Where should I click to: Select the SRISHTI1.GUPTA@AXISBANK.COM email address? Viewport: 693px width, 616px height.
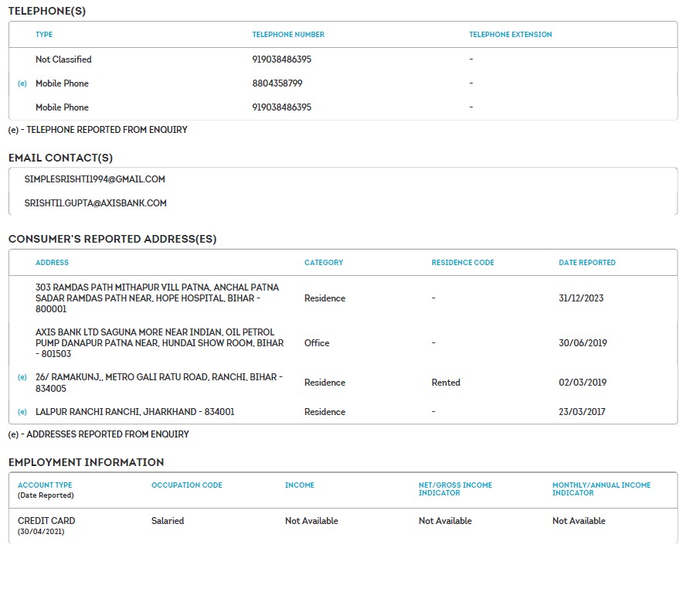96,203
